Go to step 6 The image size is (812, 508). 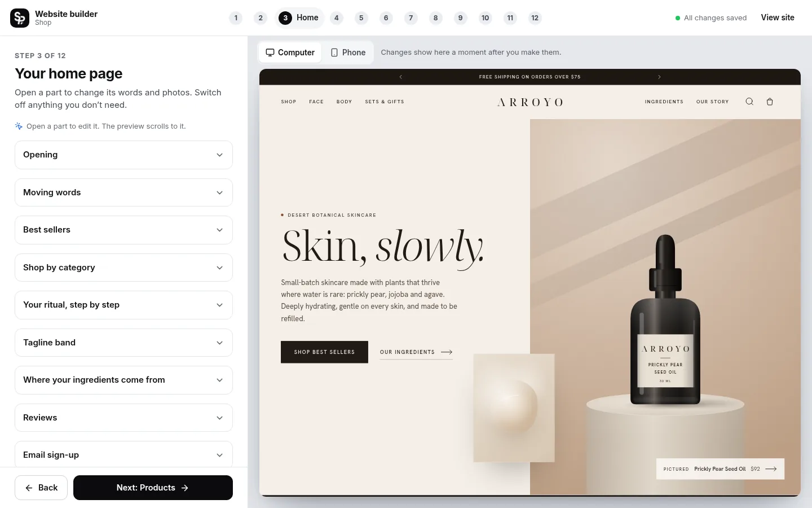pos(386,18)
